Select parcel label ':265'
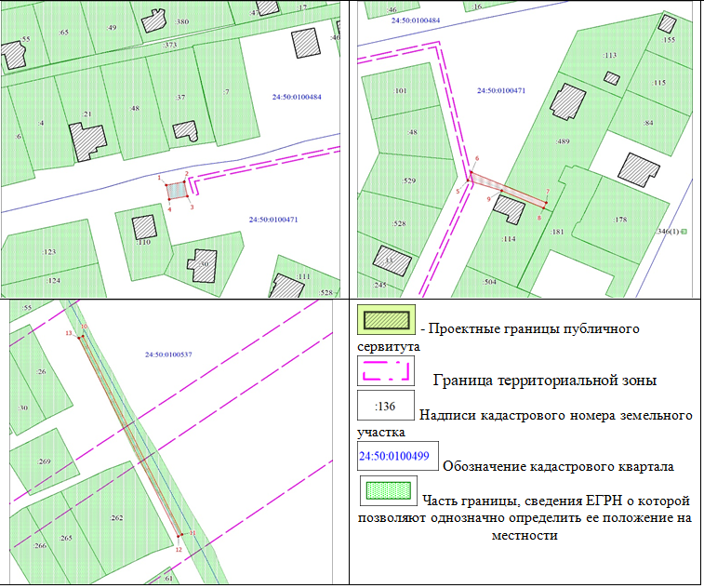The image size is (704, 588). tap(65, 538)
